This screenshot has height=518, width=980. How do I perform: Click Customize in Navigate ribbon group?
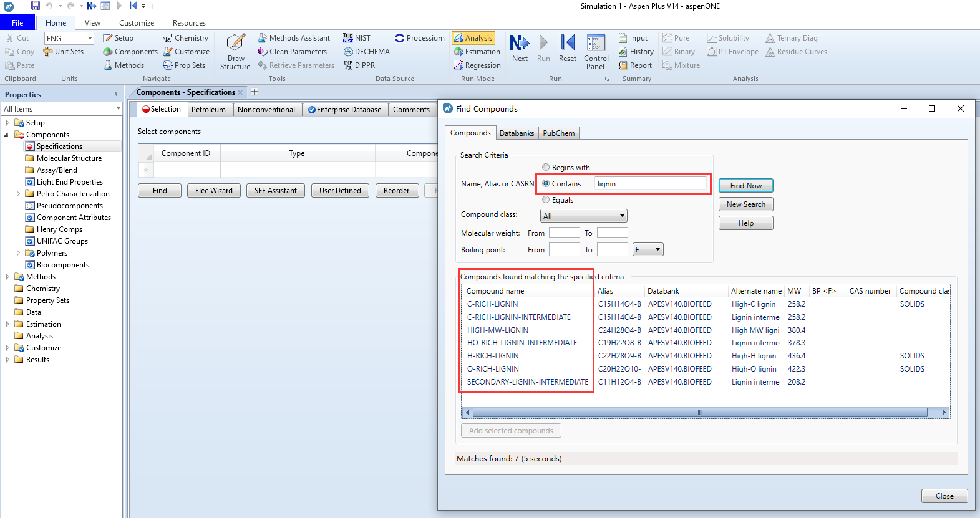187,52
